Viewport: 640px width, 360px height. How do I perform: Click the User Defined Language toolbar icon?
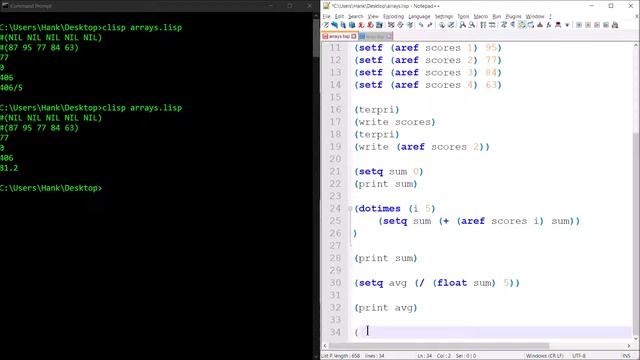click(531, 25)
